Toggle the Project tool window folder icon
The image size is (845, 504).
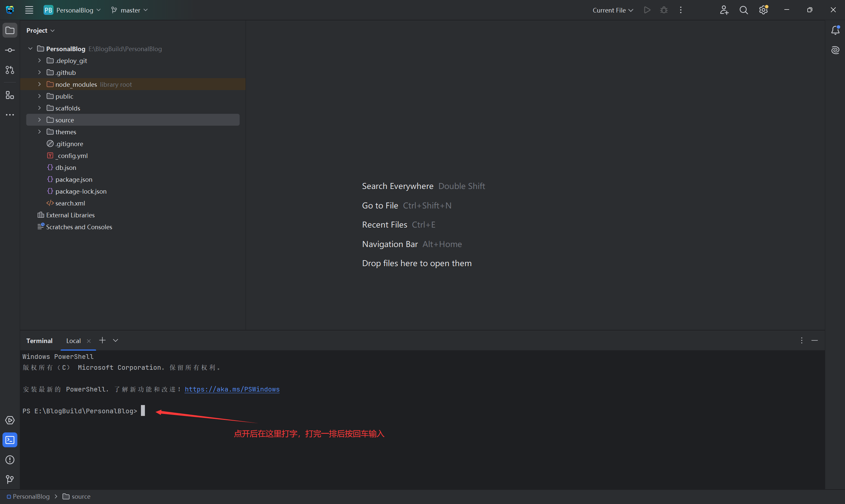10,31
